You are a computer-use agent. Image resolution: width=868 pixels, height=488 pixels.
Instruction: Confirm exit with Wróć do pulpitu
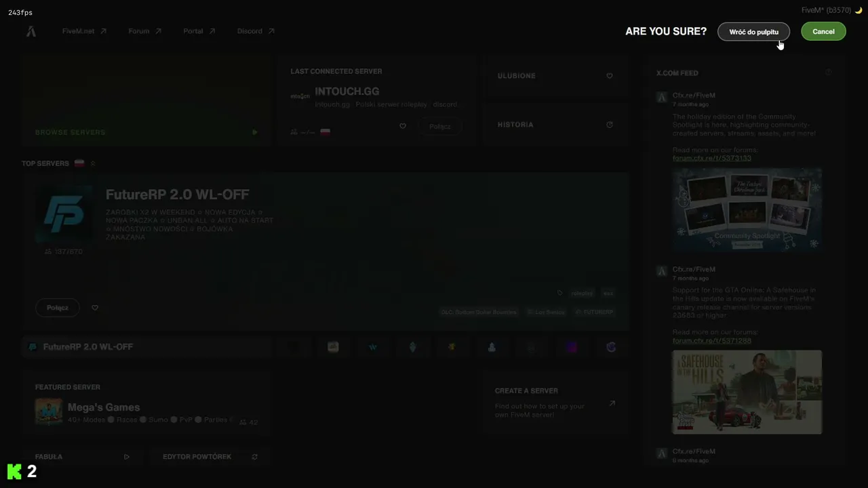(x=753, y=32)
